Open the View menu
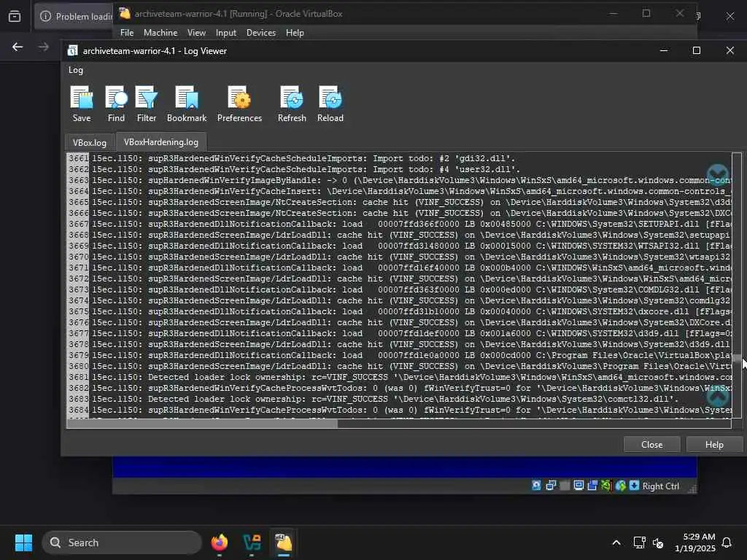Viewport: 747px width, 560px height. point(196,32)
